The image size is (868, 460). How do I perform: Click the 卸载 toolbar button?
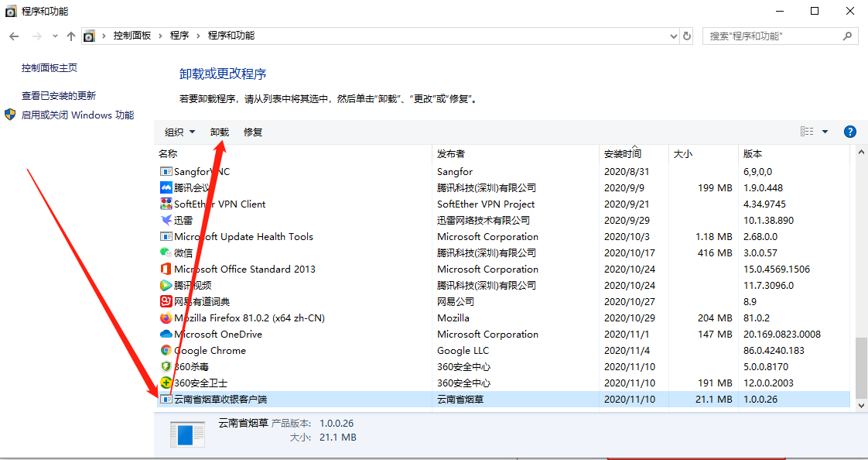click(220, 132)
